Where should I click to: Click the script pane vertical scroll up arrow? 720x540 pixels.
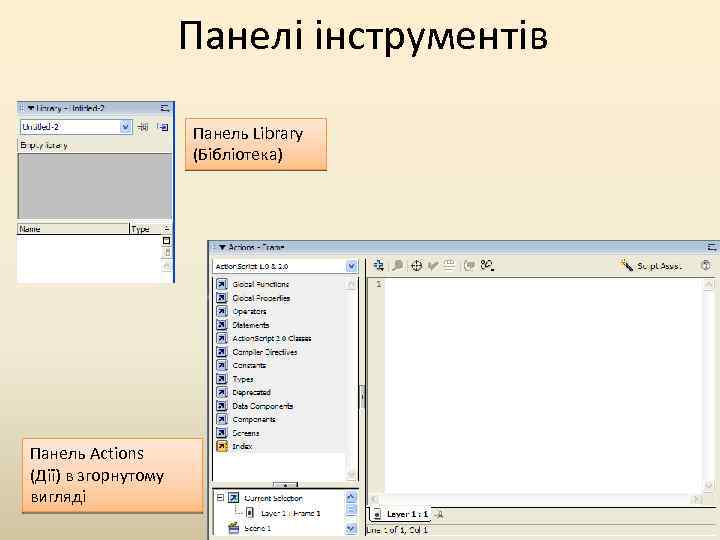coord(709,285)
